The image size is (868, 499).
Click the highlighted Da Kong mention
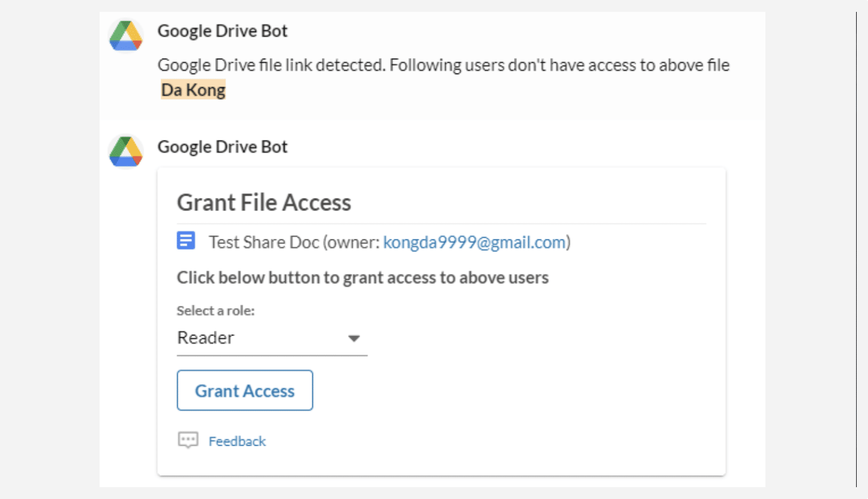tap(193, 90)
